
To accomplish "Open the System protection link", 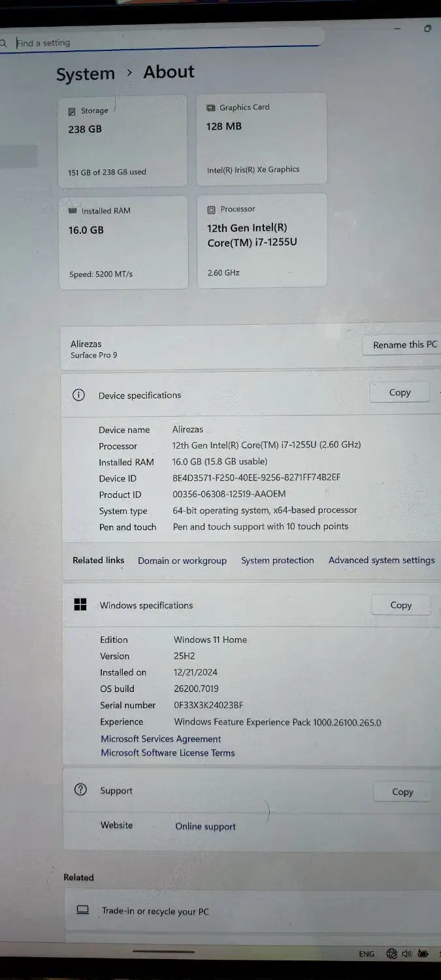I will [x=277, y=561].
